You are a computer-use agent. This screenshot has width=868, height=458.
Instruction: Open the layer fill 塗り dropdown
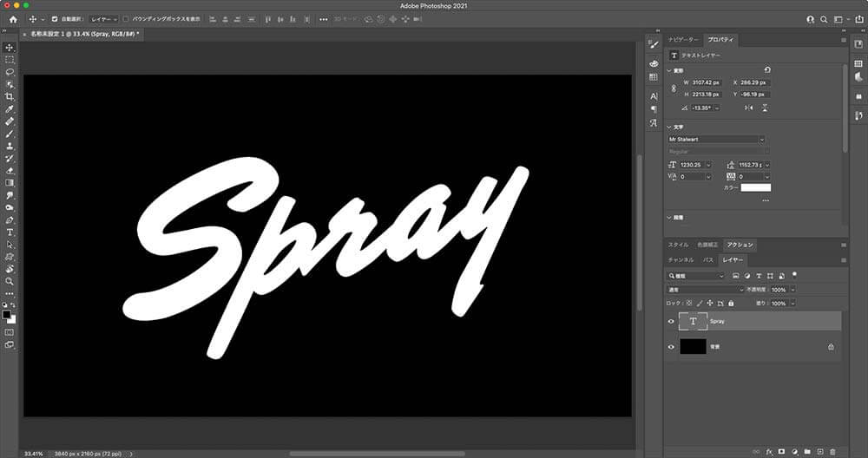click(x=792, y=303)
